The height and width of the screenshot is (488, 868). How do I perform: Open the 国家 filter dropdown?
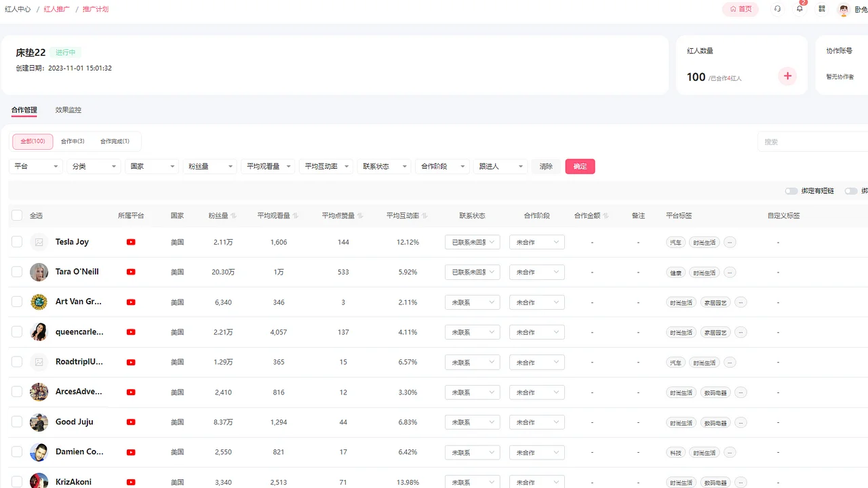tap(151, 165)
